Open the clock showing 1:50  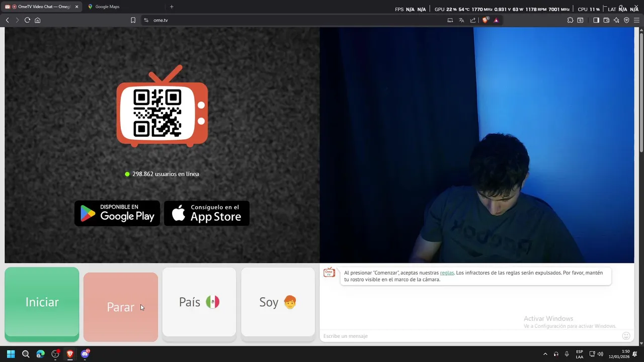click(619, 354)
